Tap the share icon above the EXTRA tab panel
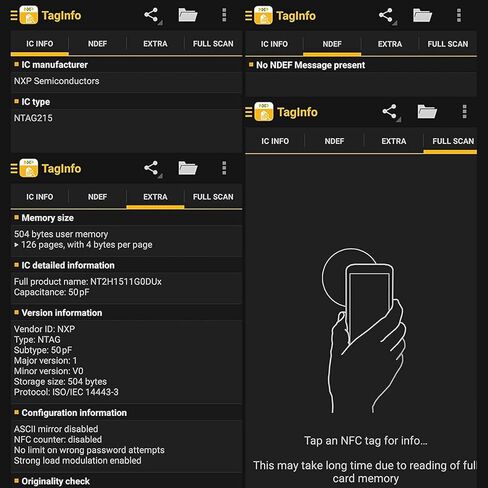 tap(151, 168)
